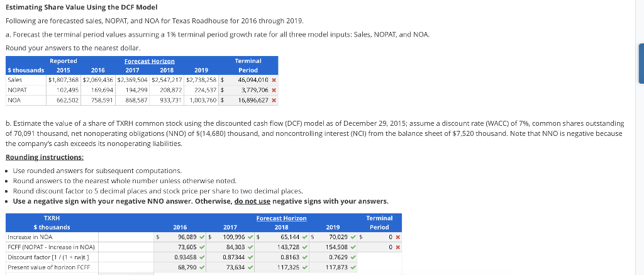Click the 'FCFF (NOPAT - Increase in NOA)' row label
644x275 pixels.
(x=51, y=247)
